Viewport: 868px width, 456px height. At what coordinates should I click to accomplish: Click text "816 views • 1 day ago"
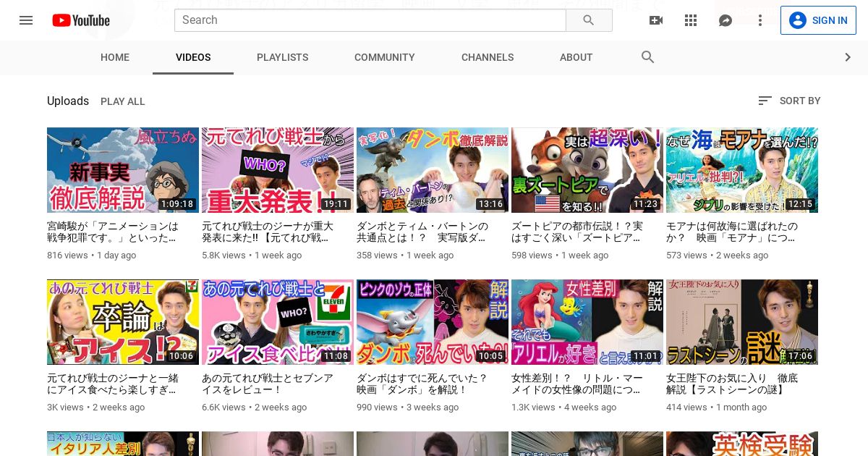click(x=91, y=256)
